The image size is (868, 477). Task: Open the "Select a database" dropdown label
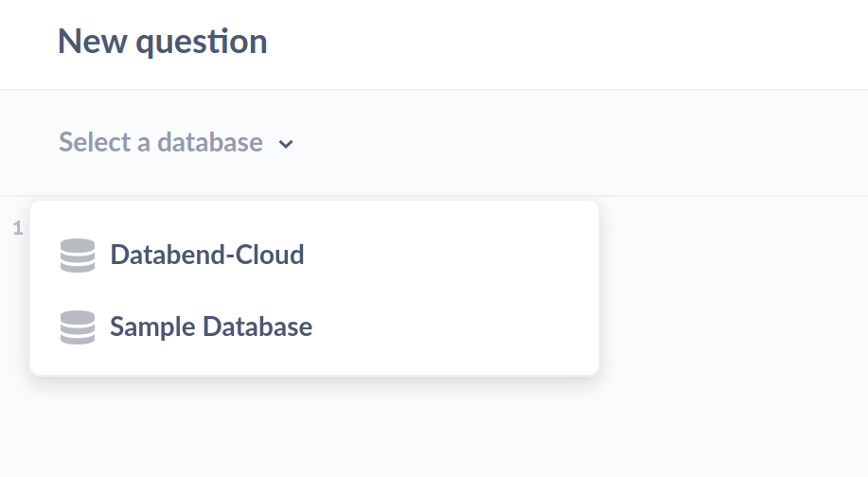(x=161, y=143)
